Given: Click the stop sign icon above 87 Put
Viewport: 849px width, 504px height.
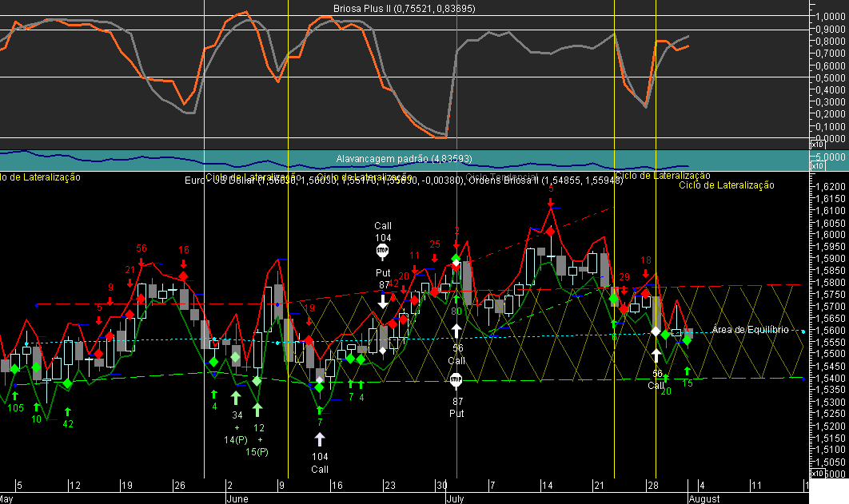Looking at the screenshot, I should coord(456,379).
